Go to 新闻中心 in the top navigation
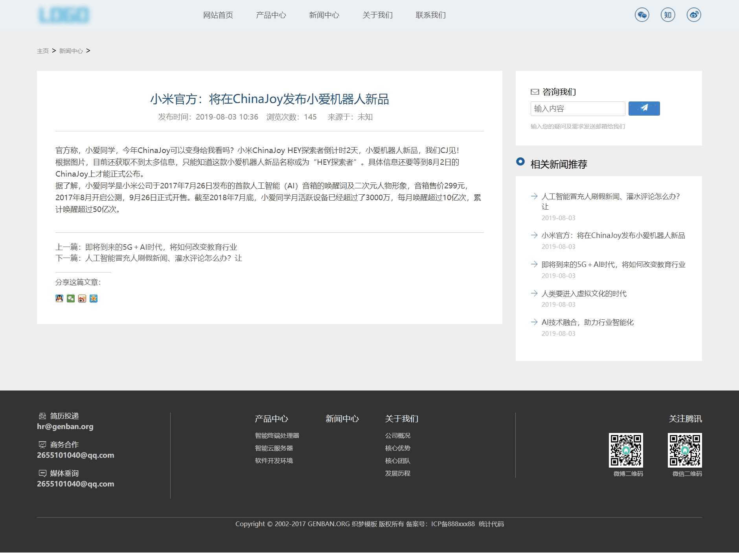The image size is (739, 560). [x=324, y=15]
